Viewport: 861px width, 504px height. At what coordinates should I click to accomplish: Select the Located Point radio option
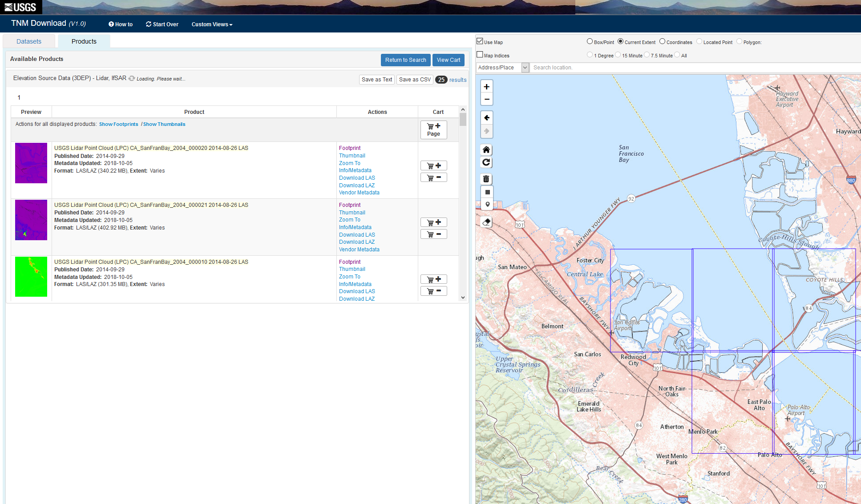point(699,41)
